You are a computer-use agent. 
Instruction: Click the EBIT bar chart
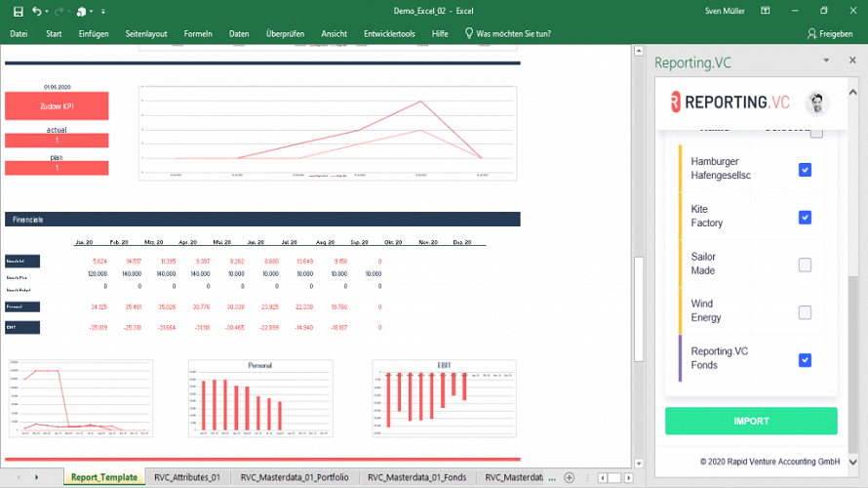pos(445,400)
